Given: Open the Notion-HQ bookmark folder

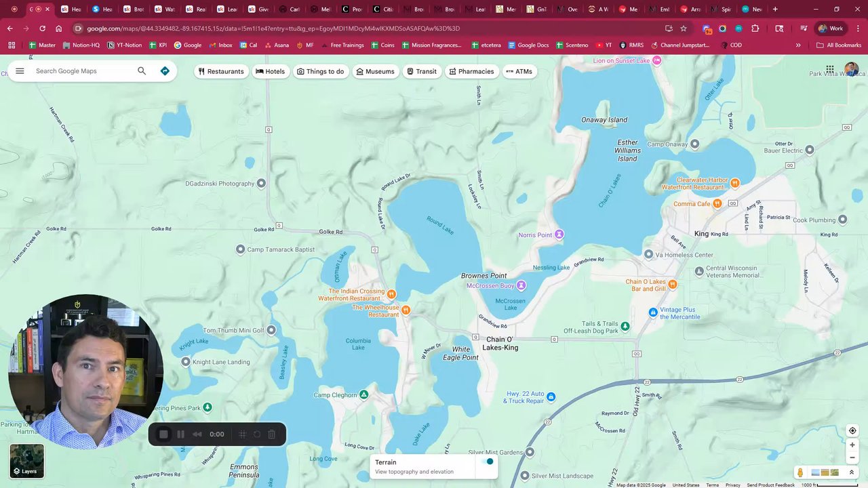Looking at the screenshot, I should [81, 45].
